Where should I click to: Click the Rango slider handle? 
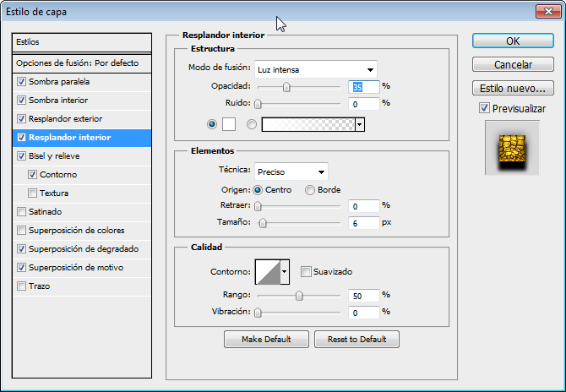pos(299,296)
